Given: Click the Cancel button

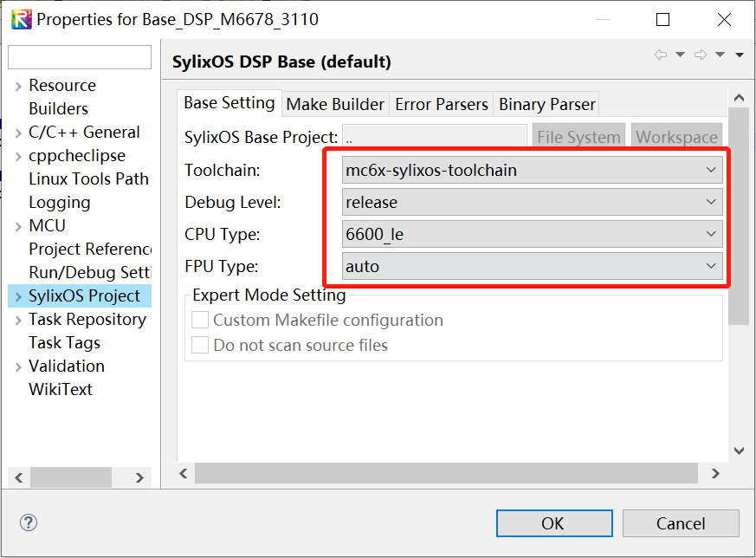Looking at the screenshot, I should point(681,523).
